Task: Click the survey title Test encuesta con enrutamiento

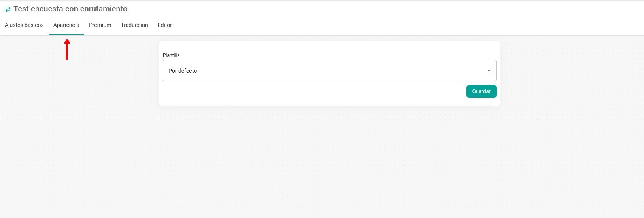Action: coord(70,9)
